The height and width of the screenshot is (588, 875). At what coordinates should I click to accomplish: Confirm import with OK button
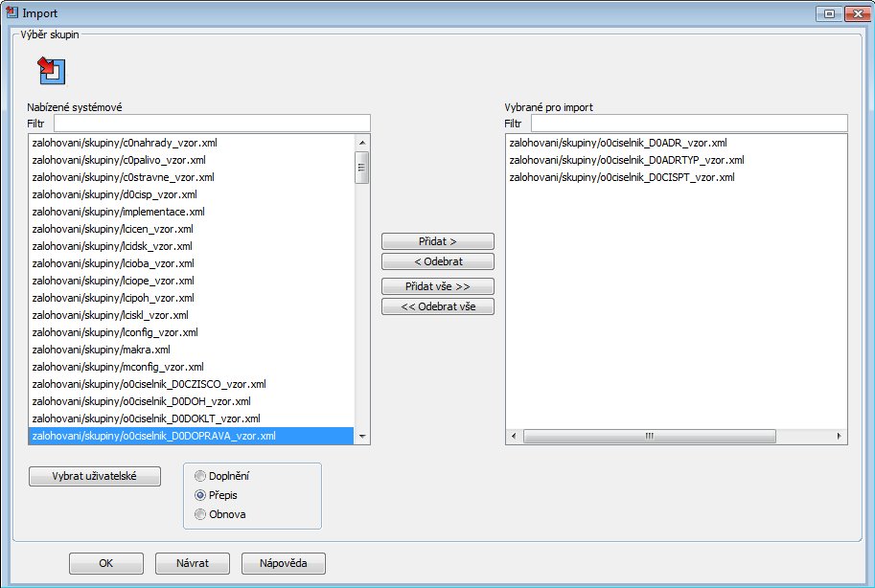pos(106,563)
